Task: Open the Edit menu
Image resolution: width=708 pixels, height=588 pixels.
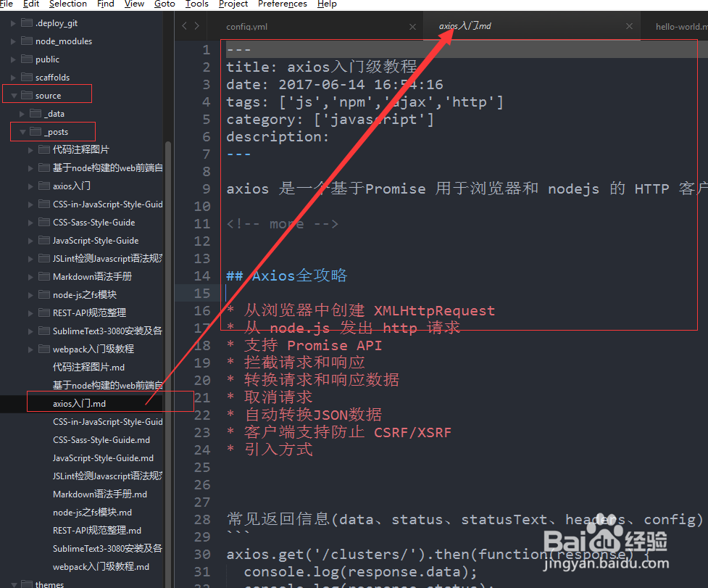Action: 31,4
